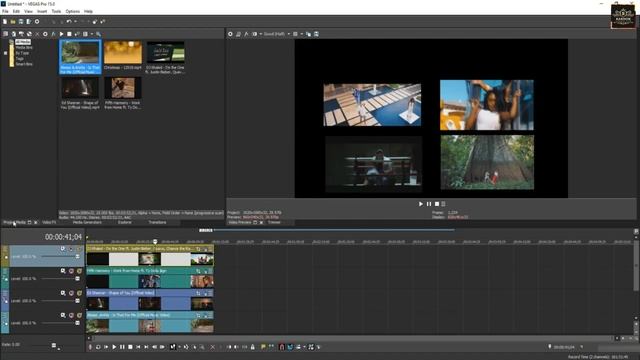Click the Remove selected media X icon
Image resolution: width=640 pixels, height=360 pixels.
click(37, 34)
